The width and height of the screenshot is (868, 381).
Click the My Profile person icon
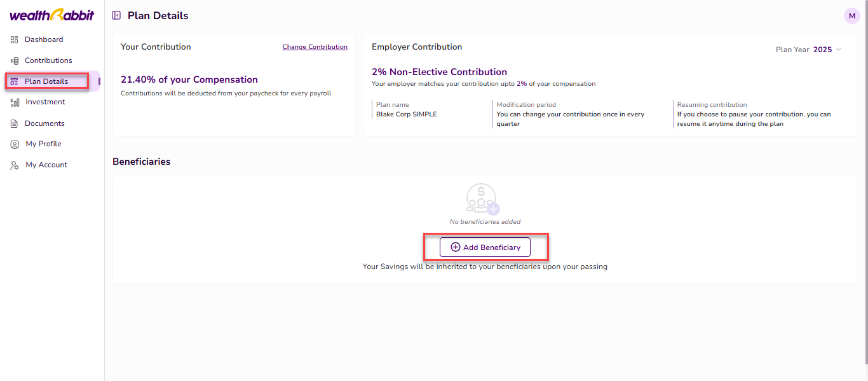pyautogui.click(x=14, y=144)
